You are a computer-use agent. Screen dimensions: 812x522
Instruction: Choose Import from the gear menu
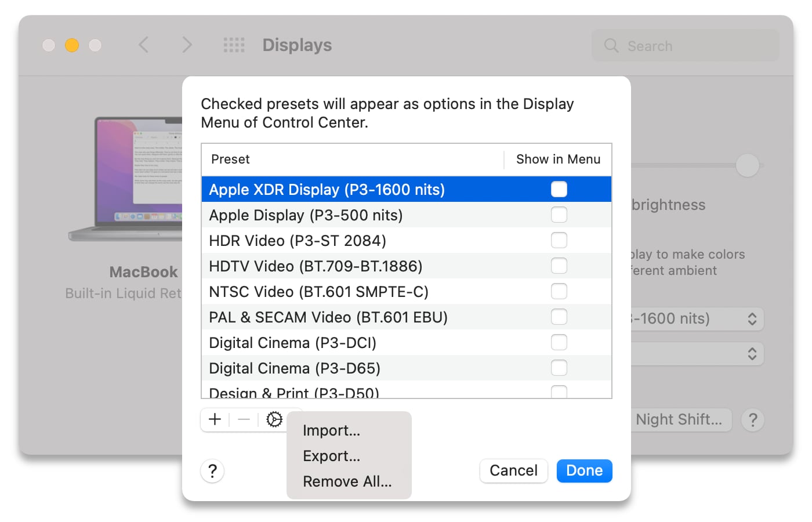tap(331, 430)
